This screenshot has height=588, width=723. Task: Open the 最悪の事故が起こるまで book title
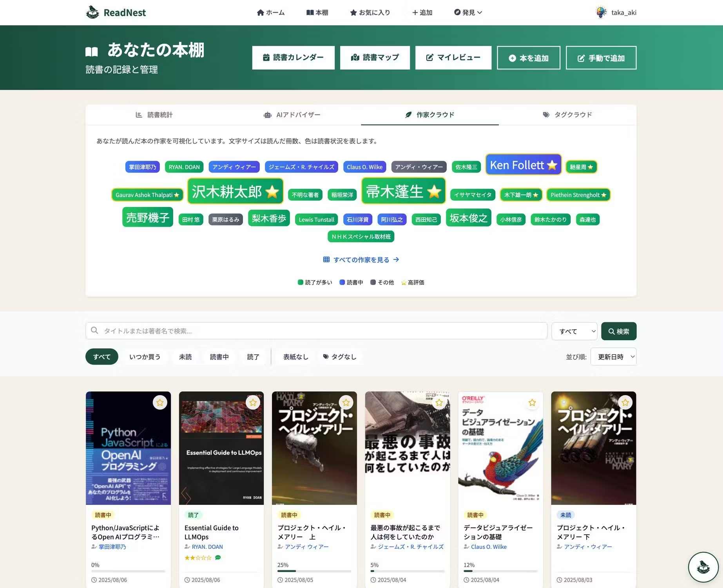click(x=405, y=532)
